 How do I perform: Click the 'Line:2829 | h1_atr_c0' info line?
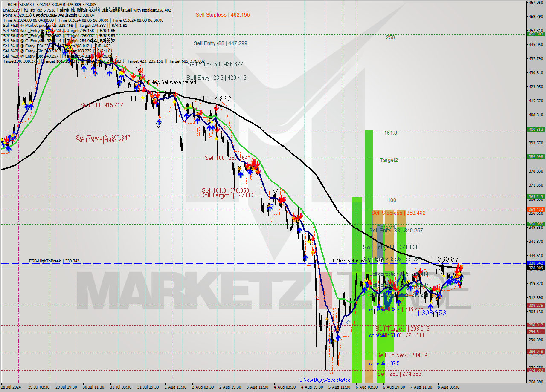87,10
